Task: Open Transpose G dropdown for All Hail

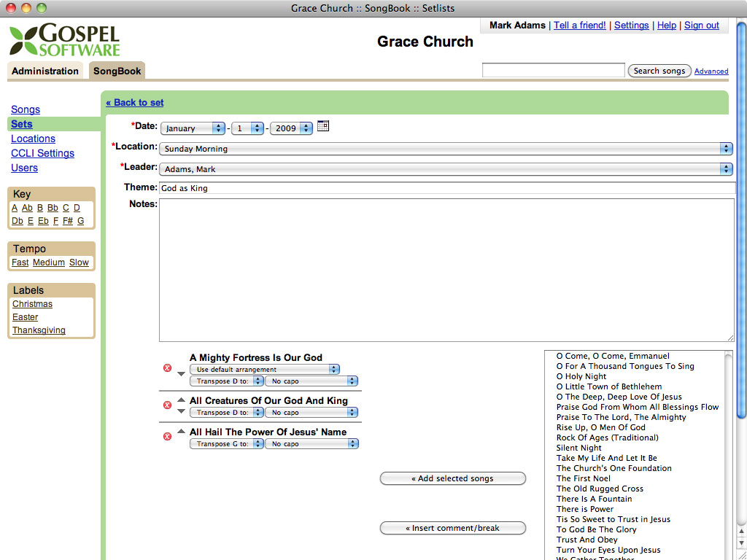Action: click(x=226, y=444)
